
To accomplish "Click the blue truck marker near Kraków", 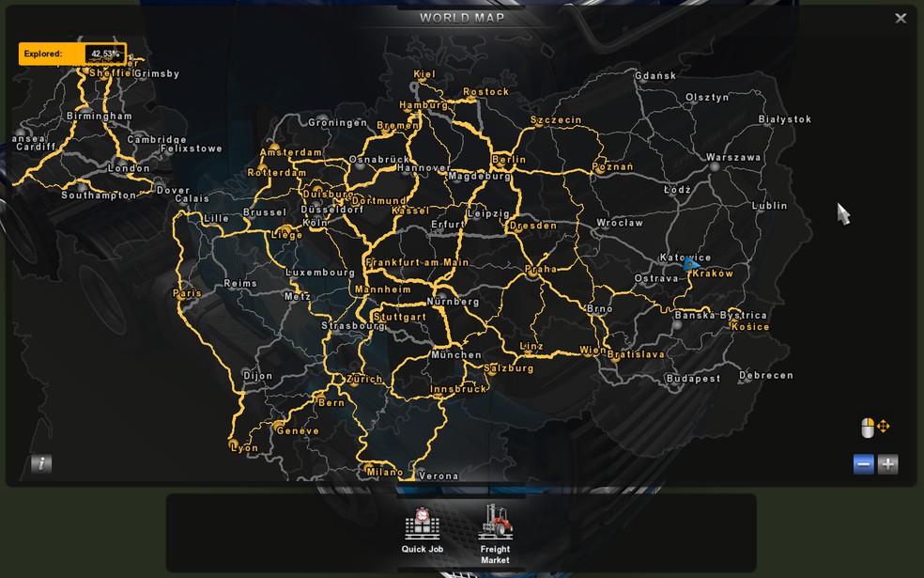I will (x=691, y=264).
